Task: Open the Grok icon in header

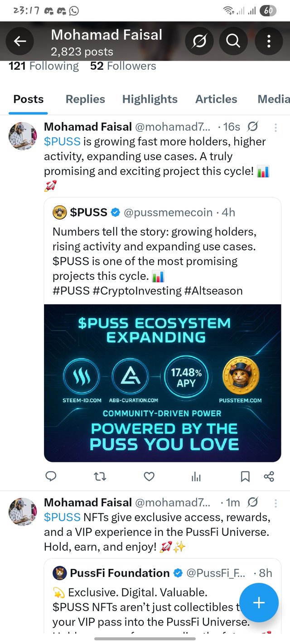Action: 199,41
